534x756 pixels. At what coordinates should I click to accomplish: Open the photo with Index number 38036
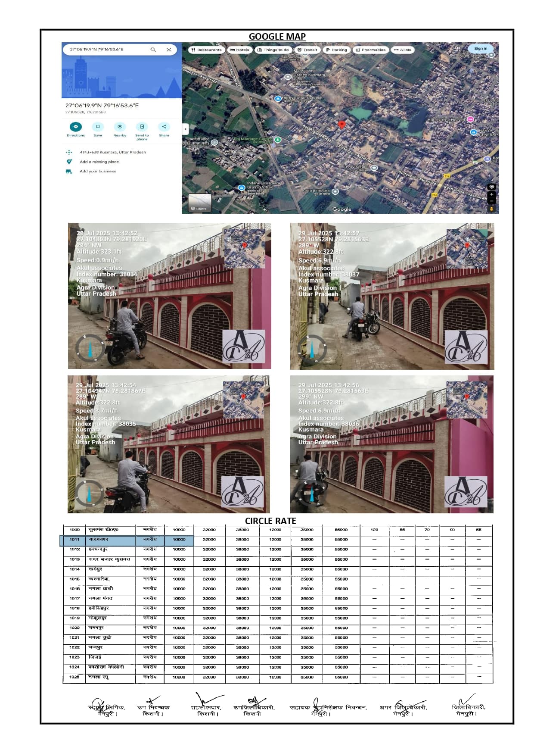392,444
